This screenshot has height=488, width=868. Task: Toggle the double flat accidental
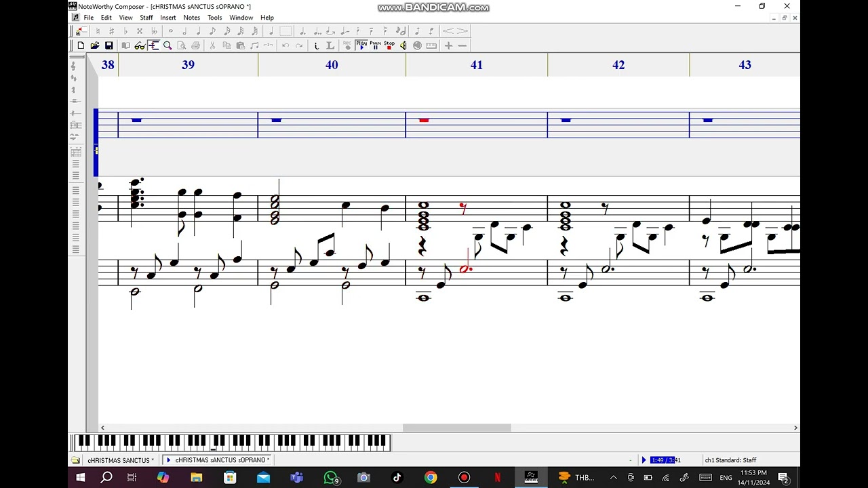click(x=154, y=31)
